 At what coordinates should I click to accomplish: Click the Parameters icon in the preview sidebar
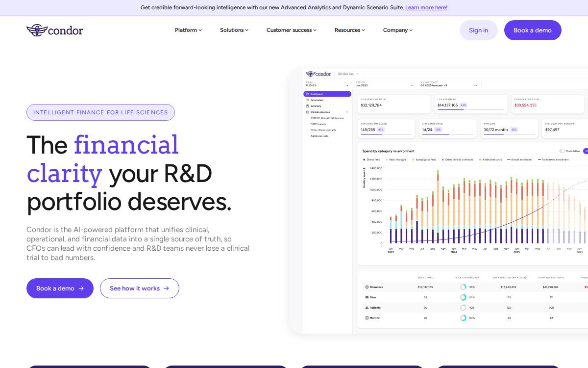coord(307,100)
